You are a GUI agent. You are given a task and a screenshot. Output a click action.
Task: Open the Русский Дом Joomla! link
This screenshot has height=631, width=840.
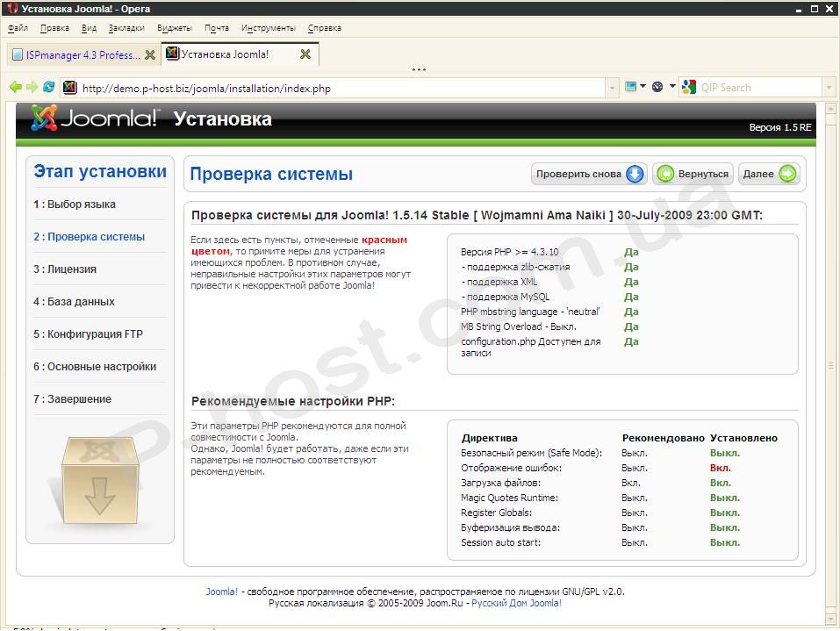pos(516,603)
